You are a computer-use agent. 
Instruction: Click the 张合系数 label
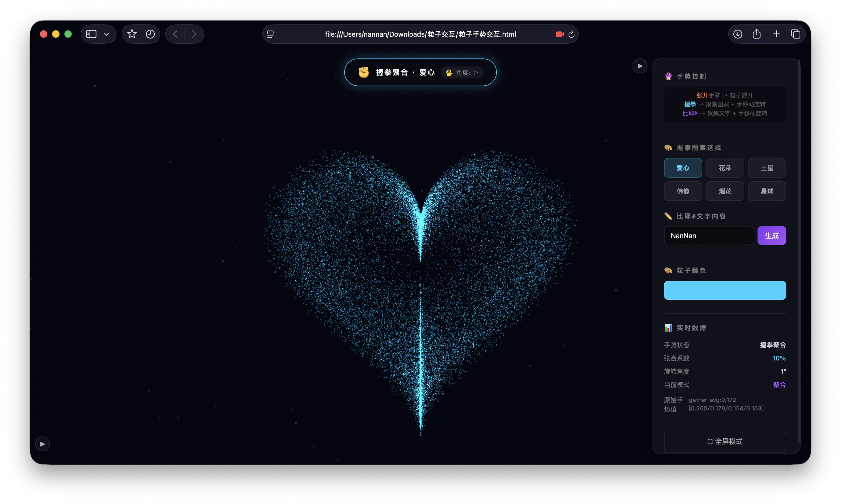pyautogui.click(x=677, y=358)
